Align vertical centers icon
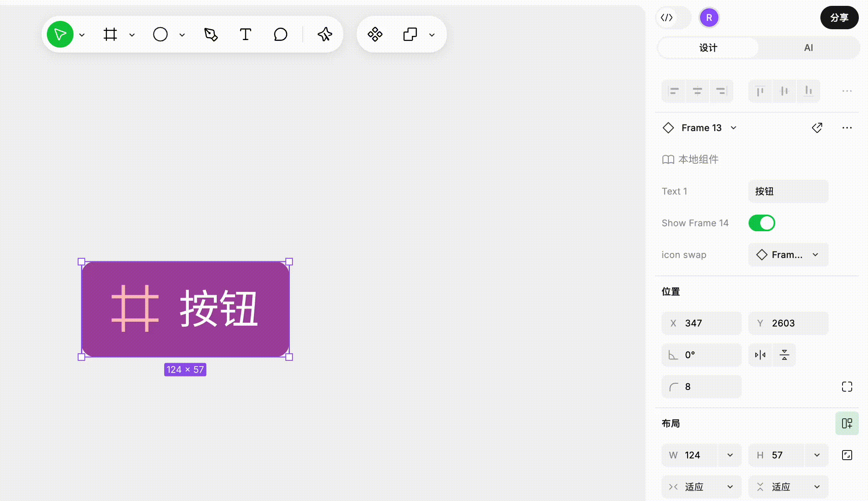This screenshot has width=868, height=501. pyautogui.click(x=784, y=91)
